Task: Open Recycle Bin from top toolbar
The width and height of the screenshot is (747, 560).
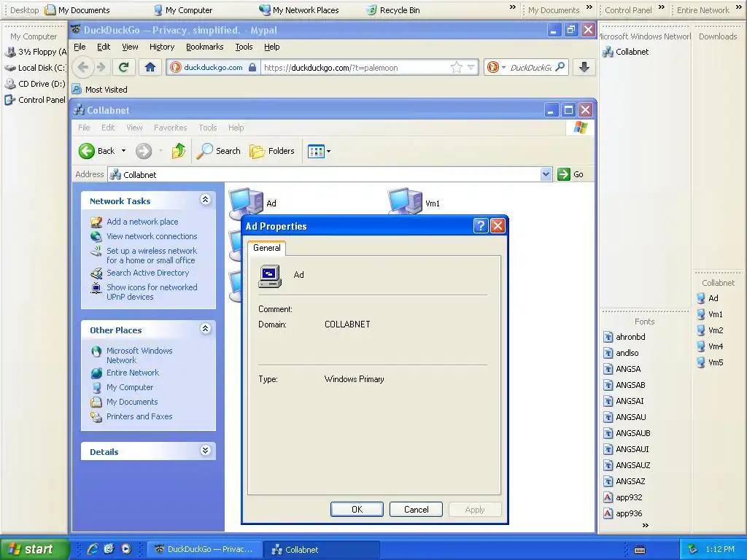Action: click(393, 10)
